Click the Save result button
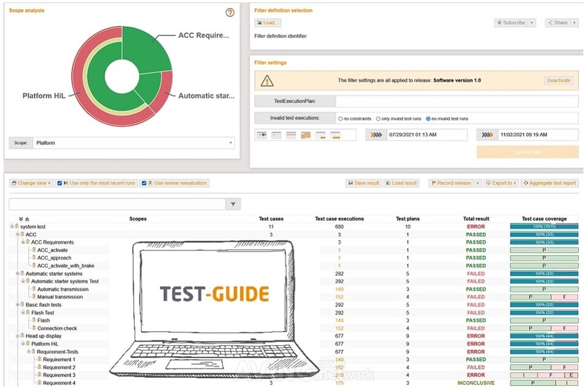 [x=363, y=183]
